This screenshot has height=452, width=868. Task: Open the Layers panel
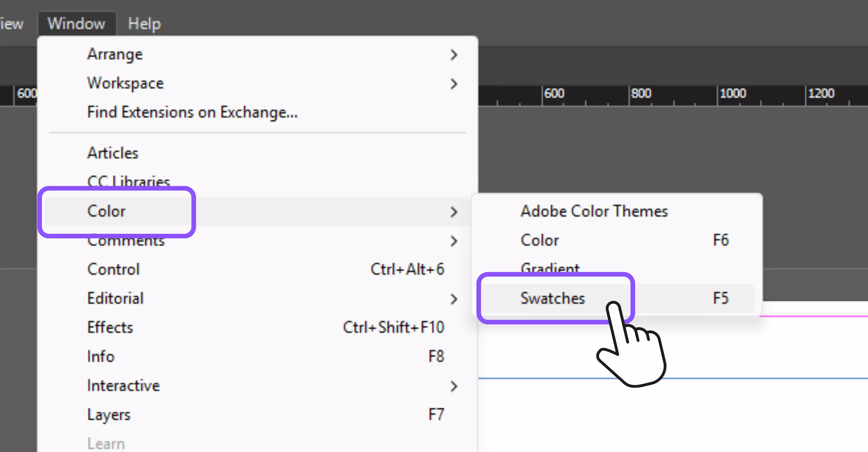pos(109,414)
